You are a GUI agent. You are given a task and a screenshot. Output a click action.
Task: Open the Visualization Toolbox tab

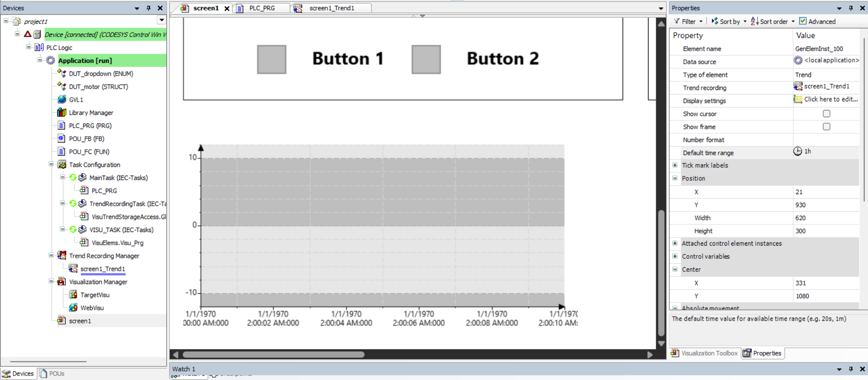pyautogui.click(x=705, y=353)
